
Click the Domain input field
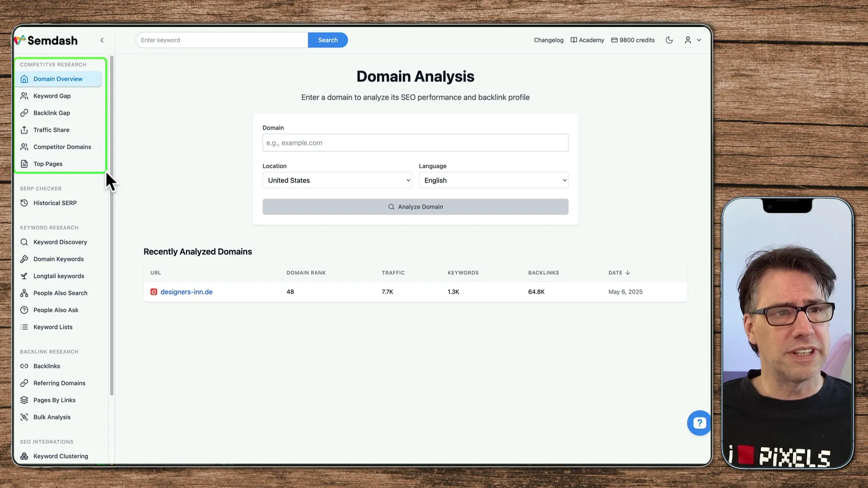(x=415, y=142)
